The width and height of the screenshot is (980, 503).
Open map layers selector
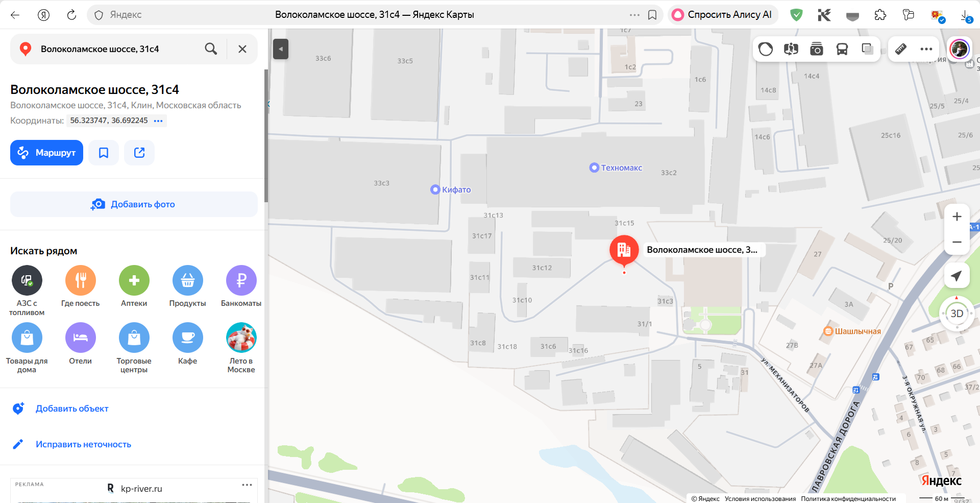(868, 49)
